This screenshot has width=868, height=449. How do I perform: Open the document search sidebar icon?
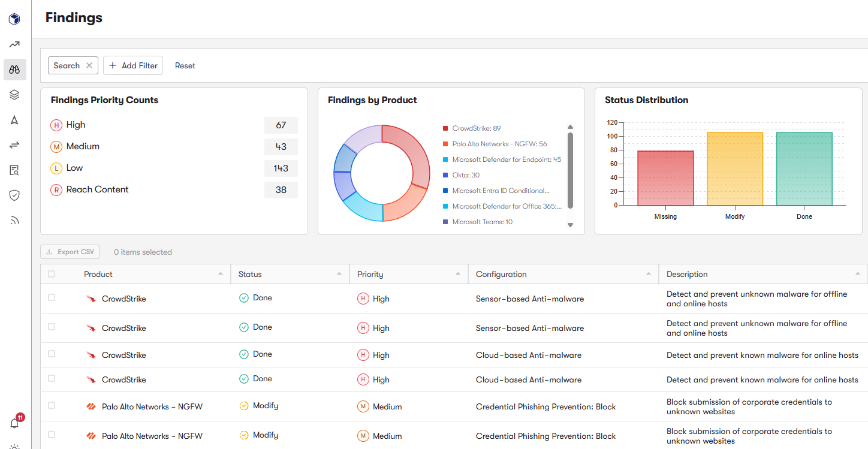click(14, 170)
